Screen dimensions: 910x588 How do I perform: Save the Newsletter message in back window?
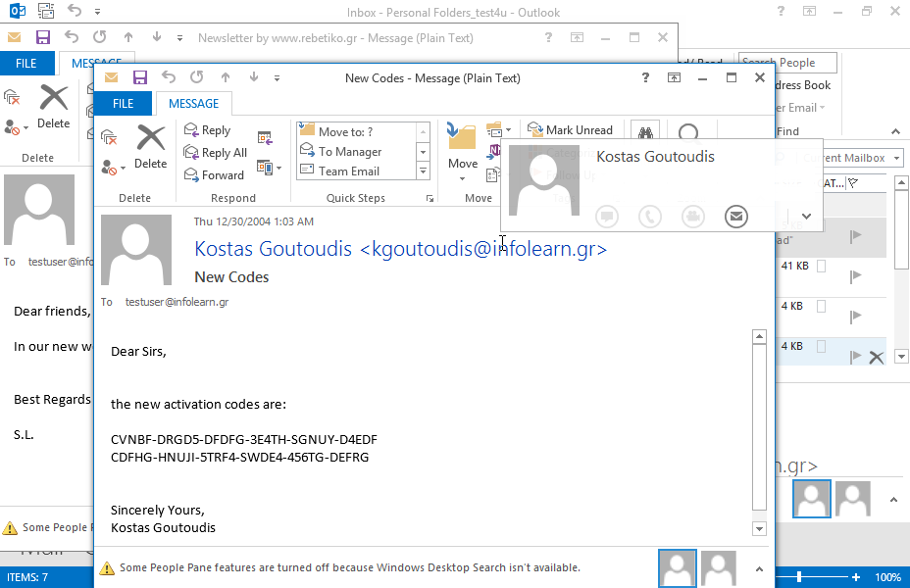(x=42, y=37)
